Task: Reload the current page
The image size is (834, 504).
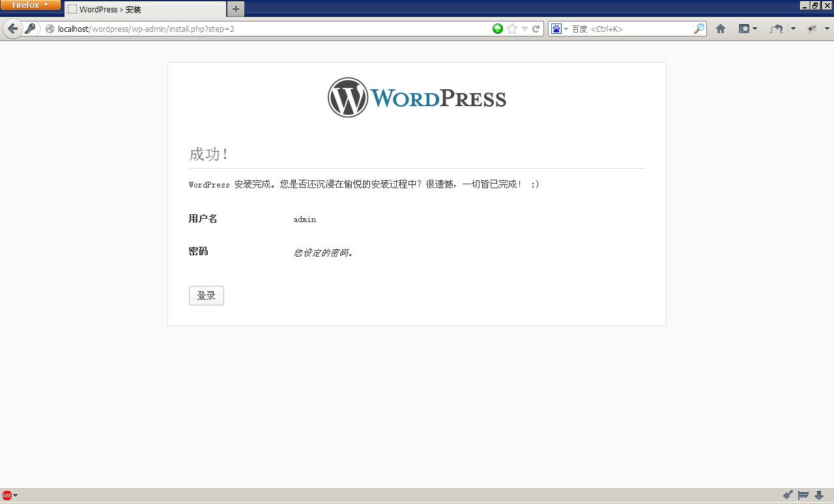Action: click(536, 29)
